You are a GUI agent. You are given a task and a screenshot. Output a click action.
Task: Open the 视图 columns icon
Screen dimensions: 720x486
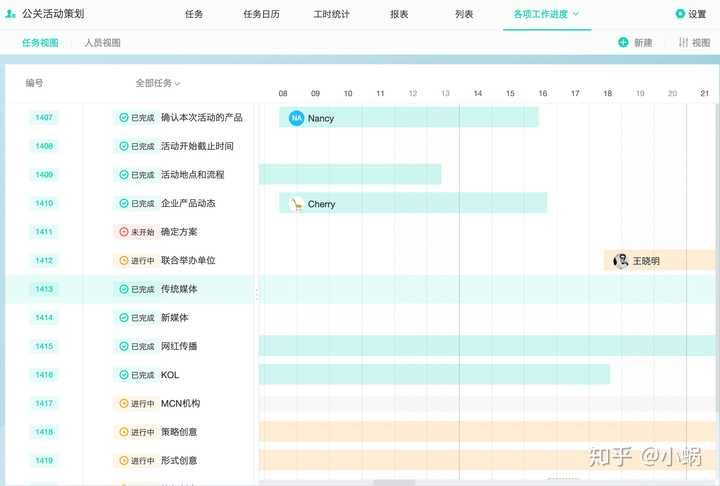tap(683, 42)
